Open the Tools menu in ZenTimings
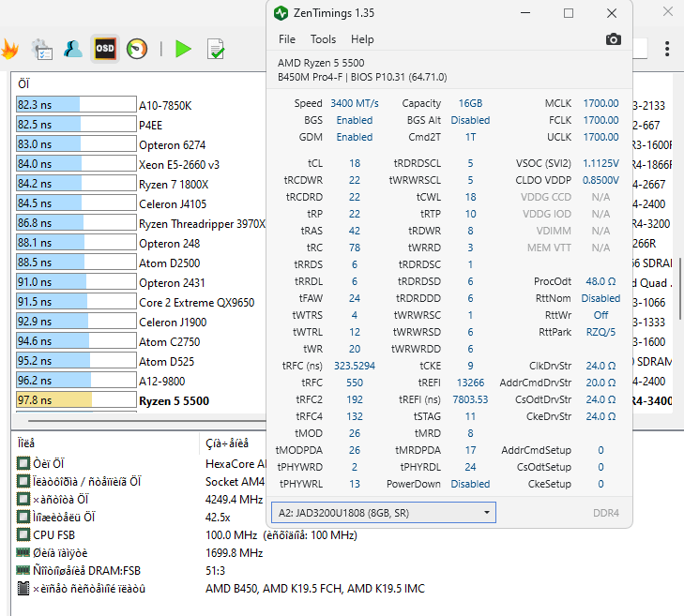 point(323,39)
